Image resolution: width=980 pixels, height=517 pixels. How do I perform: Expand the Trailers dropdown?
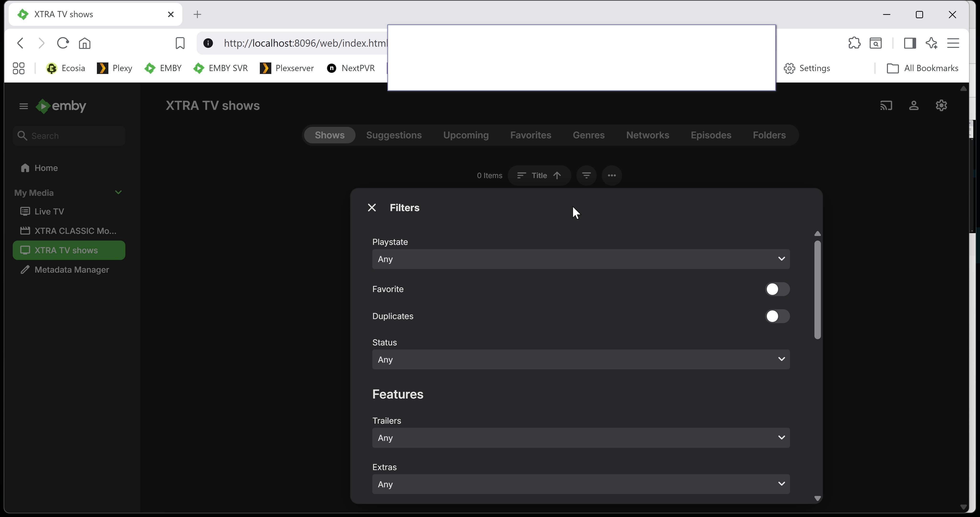[580, 438]
